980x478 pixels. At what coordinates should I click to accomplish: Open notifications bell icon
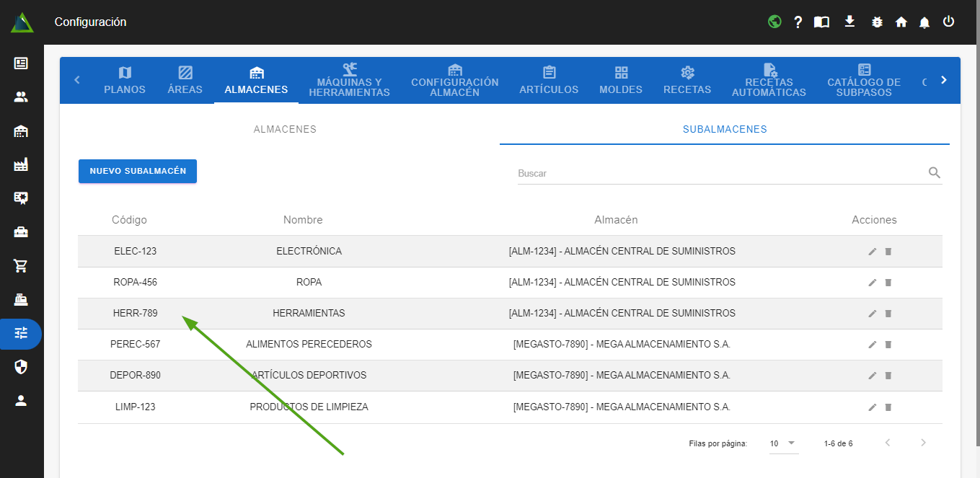[x=924, y=22]
